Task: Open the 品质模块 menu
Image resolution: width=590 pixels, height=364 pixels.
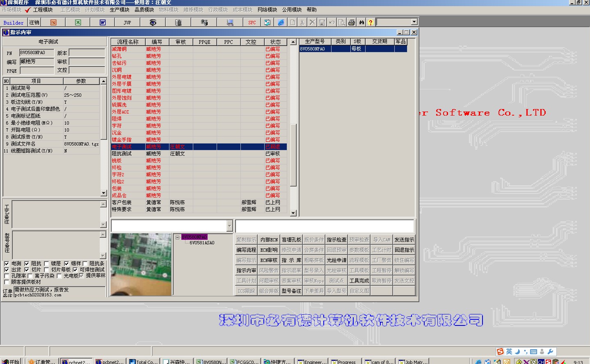Action: [x=144, y=9]
